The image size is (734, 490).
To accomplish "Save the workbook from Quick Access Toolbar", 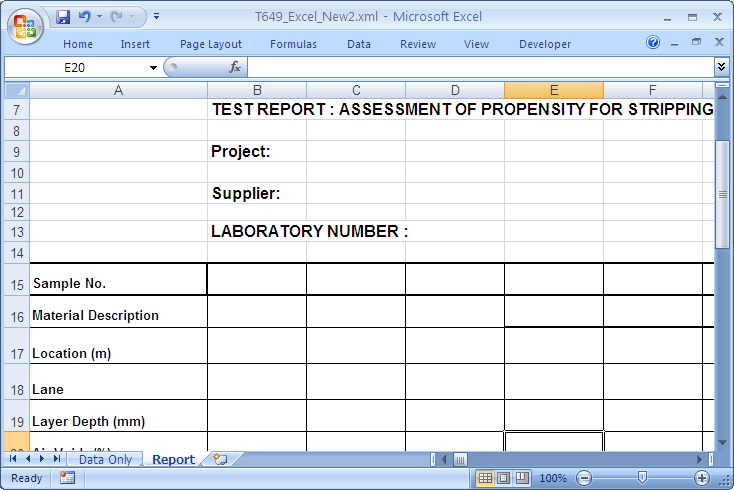I will coord(63,17).
